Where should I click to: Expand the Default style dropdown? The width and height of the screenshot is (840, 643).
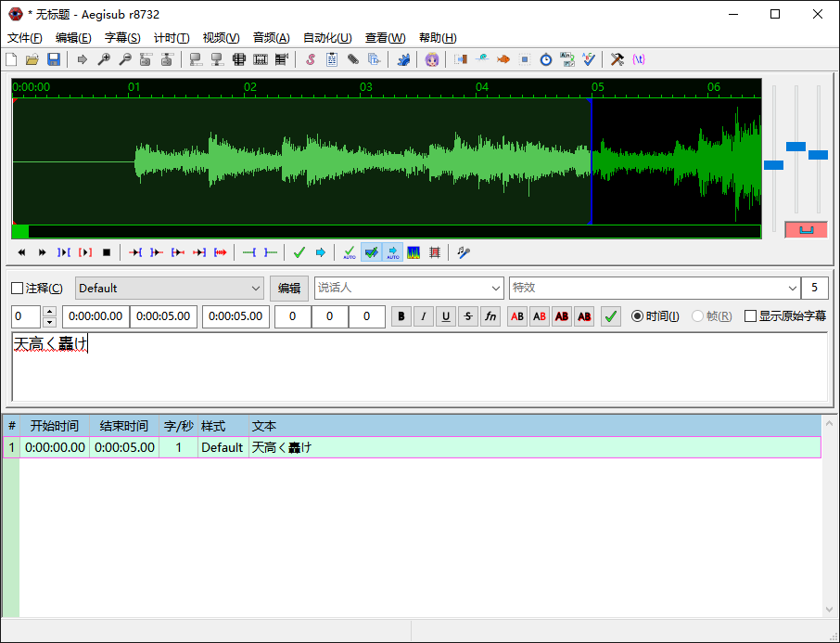[257, 289]
